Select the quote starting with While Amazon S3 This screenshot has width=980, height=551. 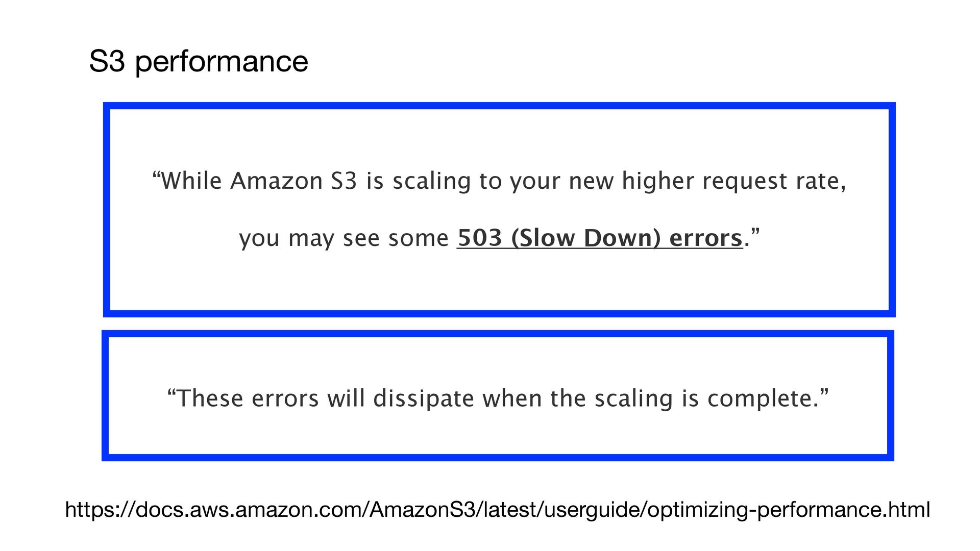(x=499, y=209)
